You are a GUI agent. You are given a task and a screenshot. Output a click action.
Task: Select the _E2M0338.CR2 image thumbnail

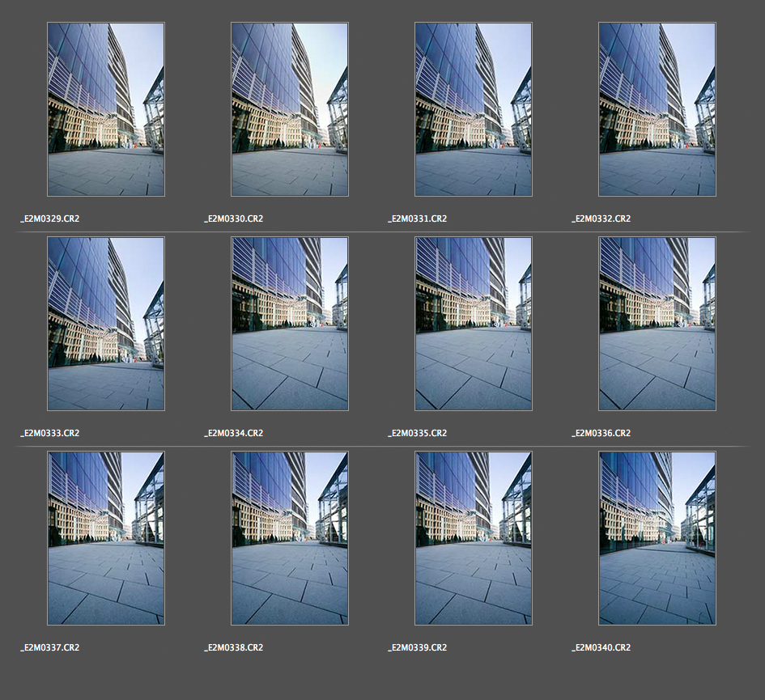coord(290,538)
